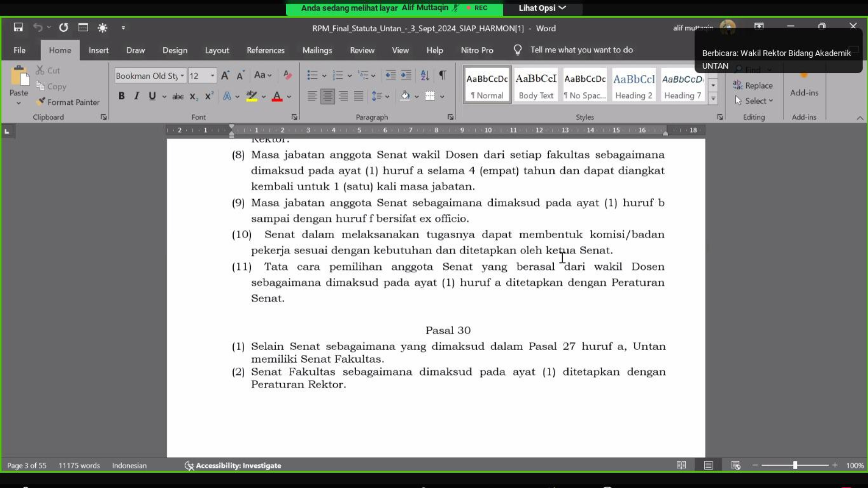Screen dimensions: 868x488
Task: Open the Borders button
Action: point(430,96)
